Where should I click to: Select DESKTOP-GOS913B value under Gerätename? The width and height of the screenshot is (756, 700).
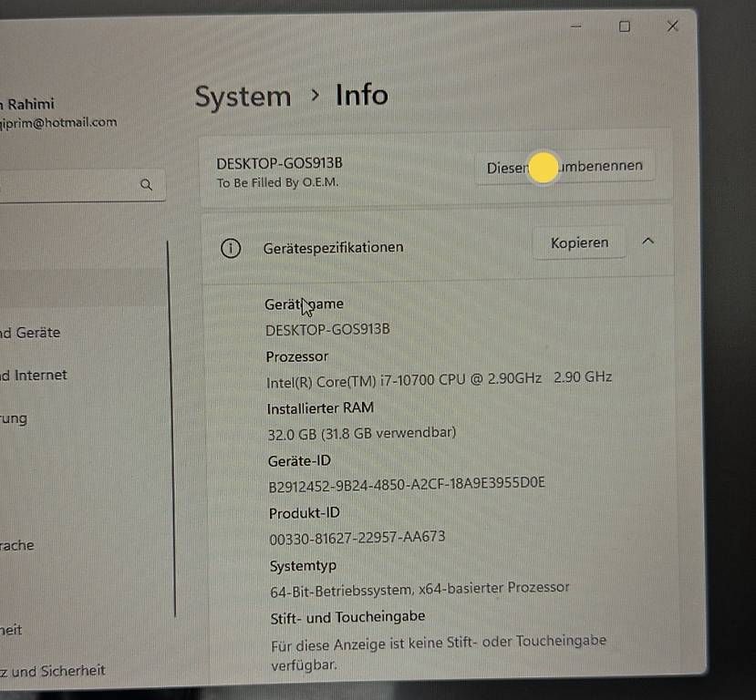tap(327, 330)
